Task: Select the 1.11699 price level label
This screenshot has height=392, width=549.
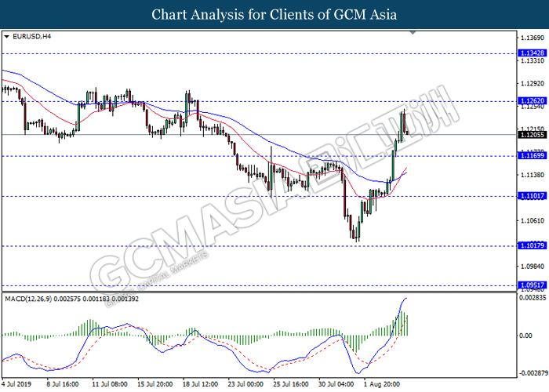Action: point(533,155)
